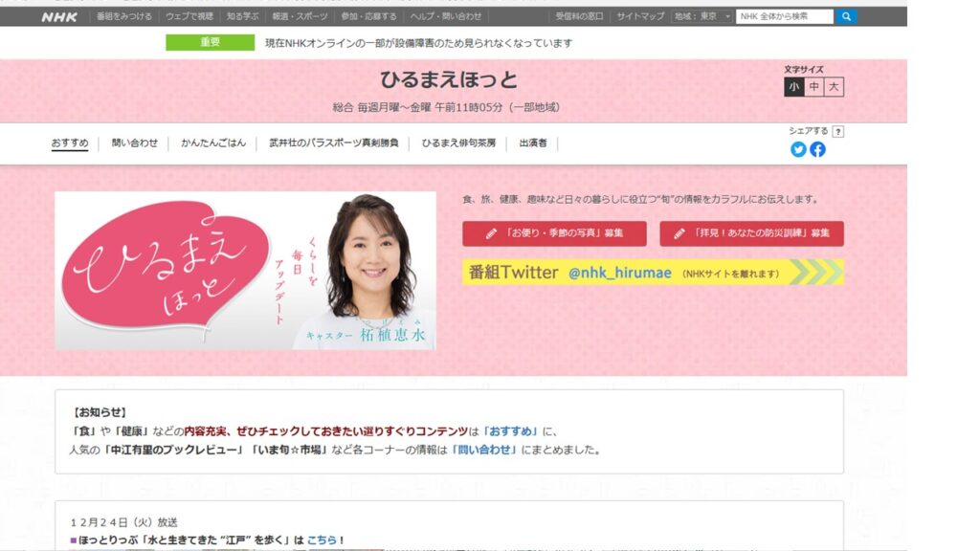Read the NHKオンライン設備障害 notice link
The width and height of the screenshot is (980, 551).
419,43
